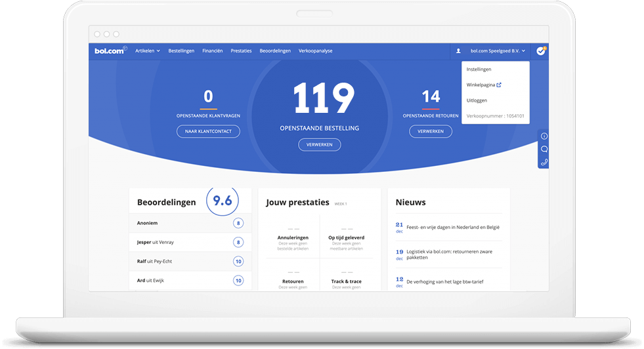Choose Uitloggen to sign out
Screen dimensions: 644x349
tap(477, 100)
